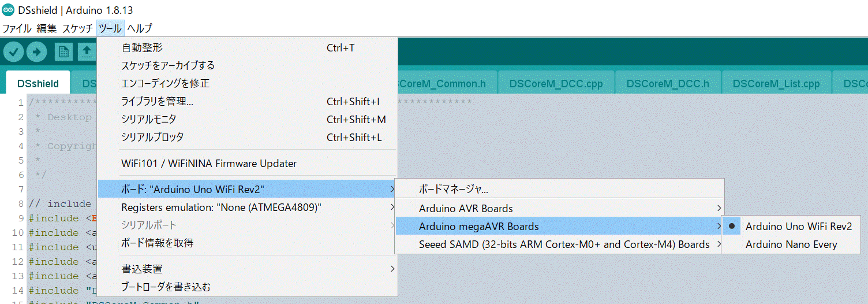This screenshot has width=868, height=304.
Task: Open the ファイル menu
Action: tap(17, 28)
